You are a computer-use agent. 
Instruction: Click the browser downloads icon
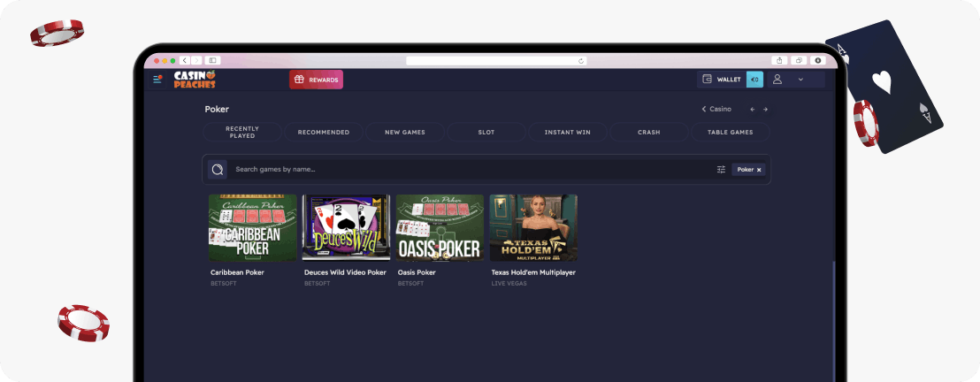coord(817,61)
